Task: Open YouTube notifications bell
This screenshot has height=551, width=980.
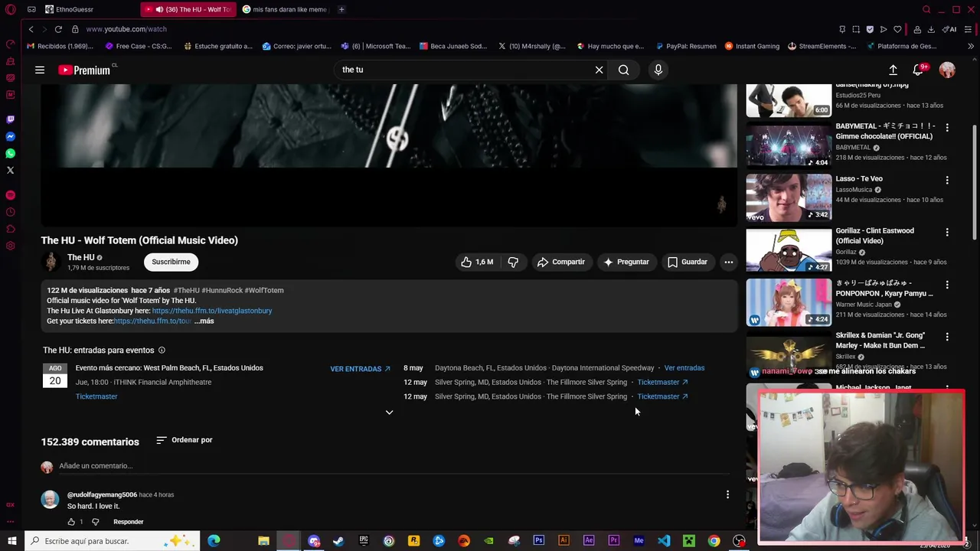Action: tap(919, 70)
